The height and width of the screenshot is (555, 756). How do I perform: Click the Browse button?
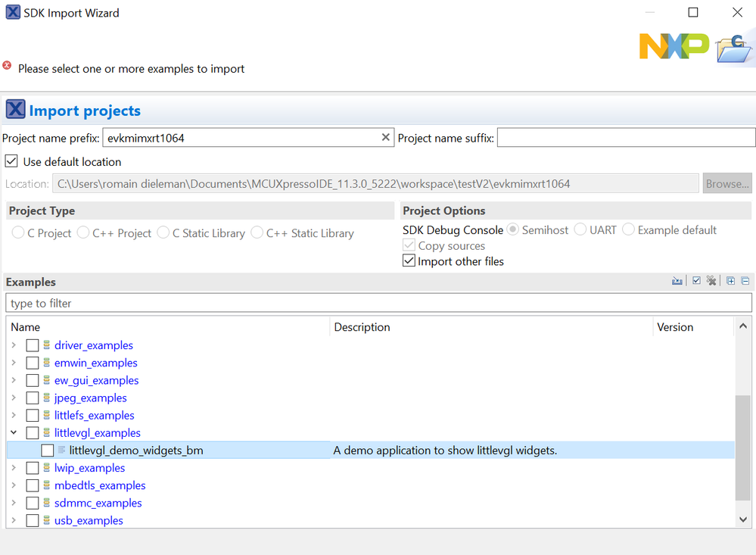(x=726, y=183)
